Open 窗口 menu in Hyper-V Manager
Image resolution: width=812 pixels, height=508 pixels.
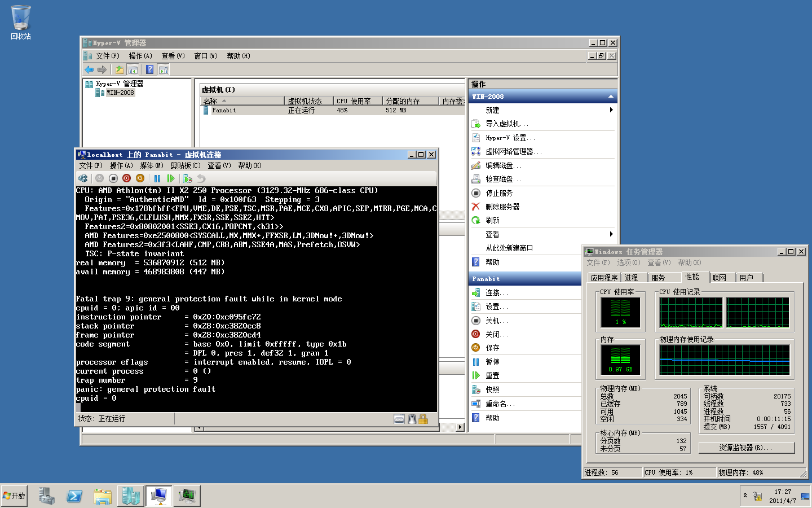(x=206, y=56)
